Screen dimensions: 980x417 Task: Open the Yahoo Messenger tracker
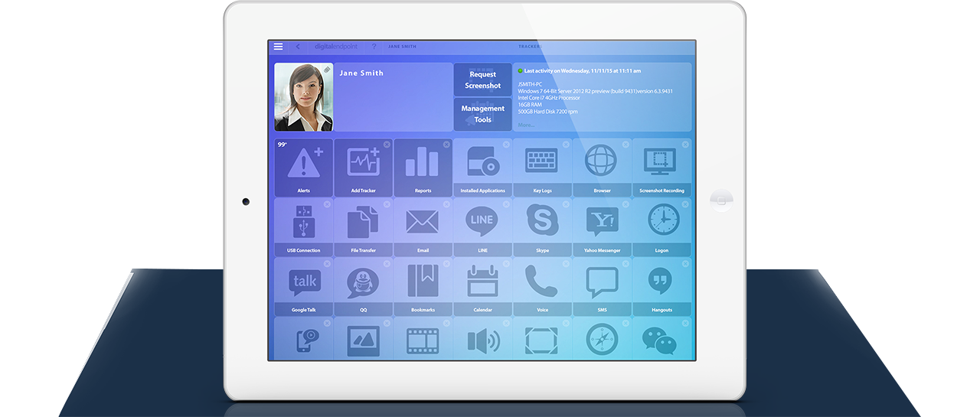pos(602,227)
